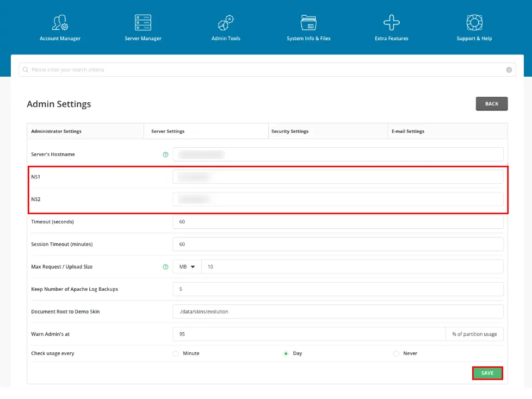The height and width of the screenshot is (399, 532).
Task: Focus the Session Timeout (minutes) field
Action: [337, 244]
